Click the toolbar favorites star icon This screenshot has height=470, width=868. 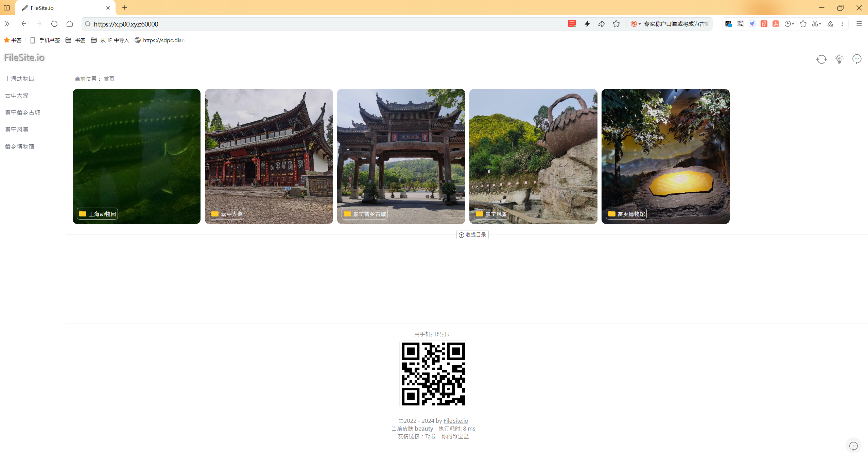[x=803, y=24]
